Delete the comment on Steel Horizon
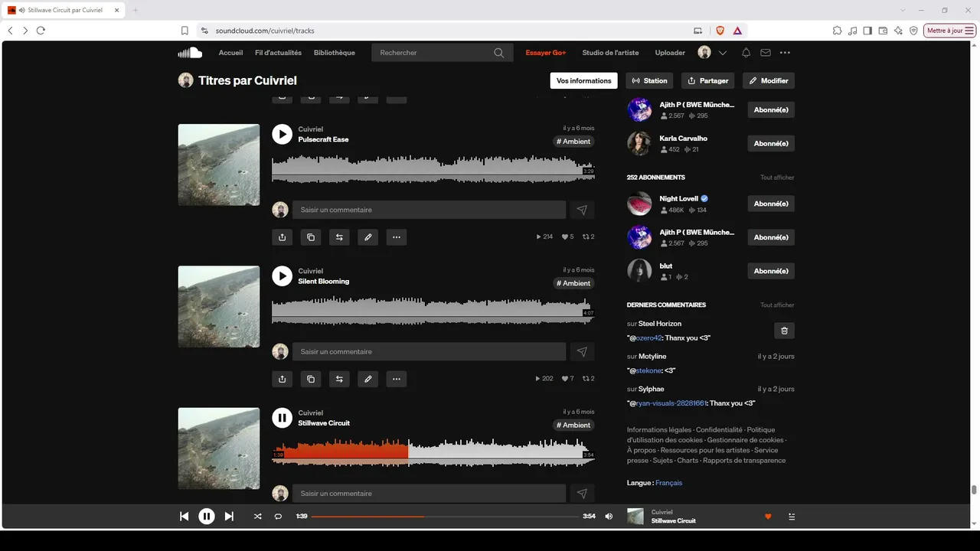This screenshot has height=551, width=980. (x=784, y=331)
